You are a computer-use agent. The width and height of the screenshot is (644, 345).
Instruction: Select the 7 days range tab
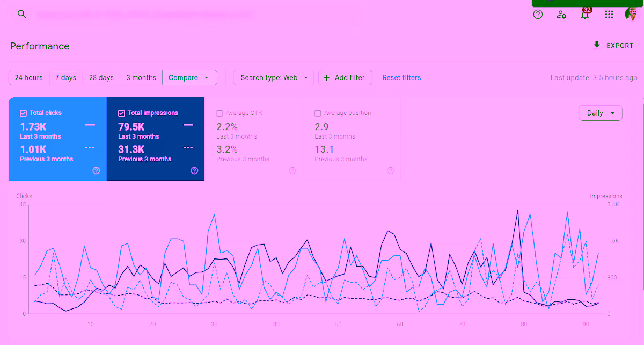tap(66, 77)
